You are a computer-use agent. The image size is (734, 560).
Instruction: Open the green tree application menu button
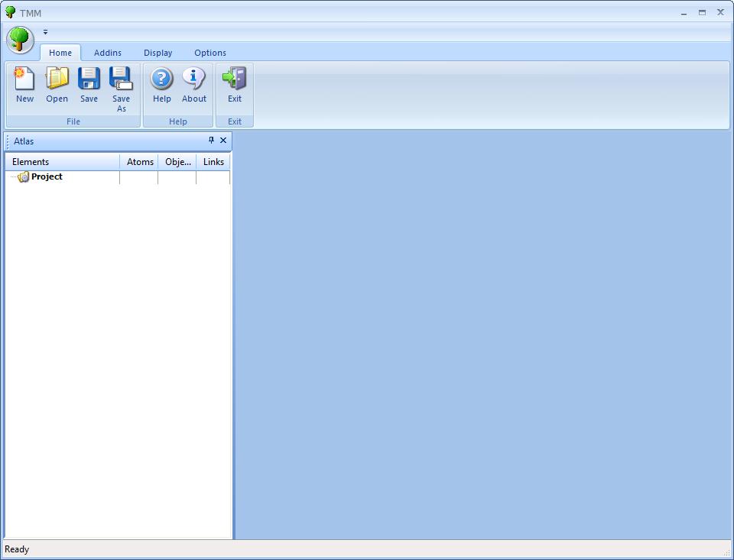(x=20, y=40)
